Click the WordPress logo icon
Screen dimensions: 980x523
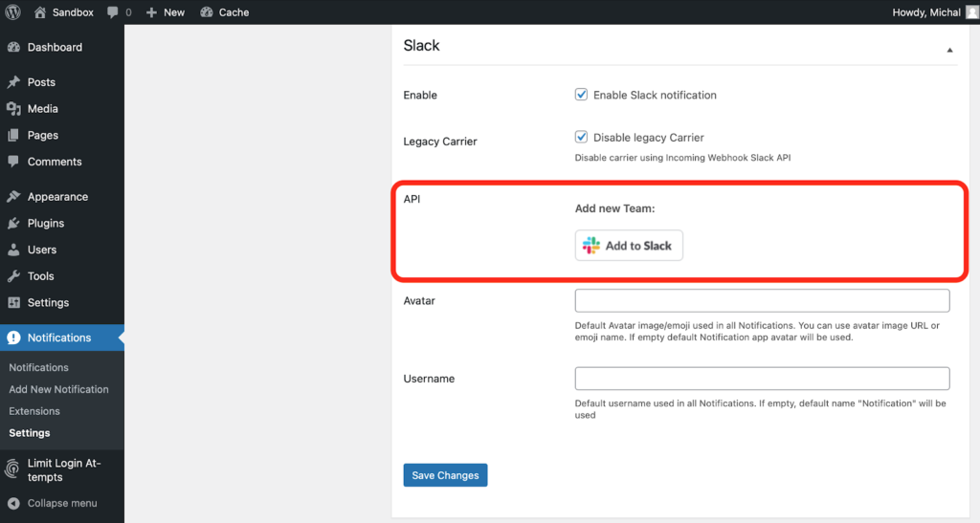click(x=12, y=11)
